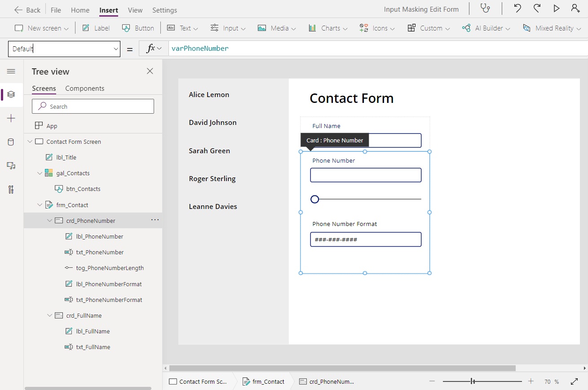Viewport: 588px width, 390px height.
Task: Open the Input control dropdown in the ribbon
Action: [228, 28]
